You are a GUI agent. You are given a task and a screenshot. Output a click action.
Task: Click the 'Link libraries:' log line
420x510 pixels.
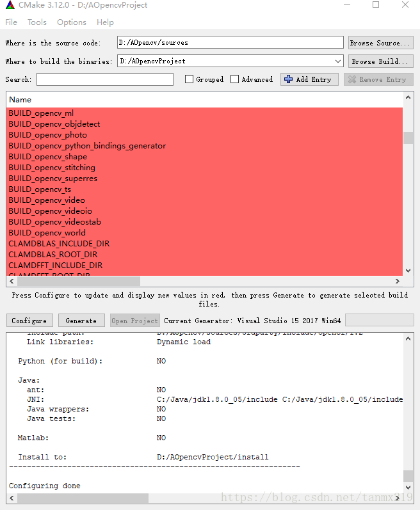coord(118,342)
